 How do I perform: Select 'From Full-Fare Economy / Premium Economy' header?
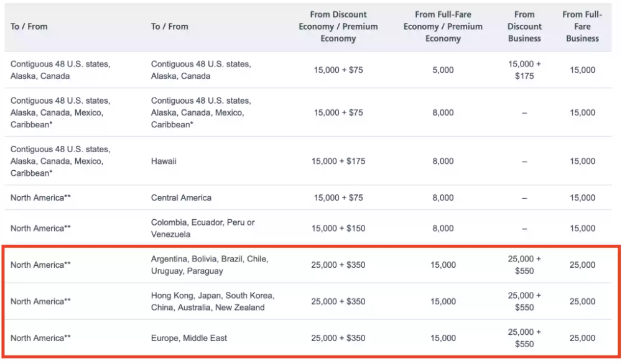click(x=443, y=27)
